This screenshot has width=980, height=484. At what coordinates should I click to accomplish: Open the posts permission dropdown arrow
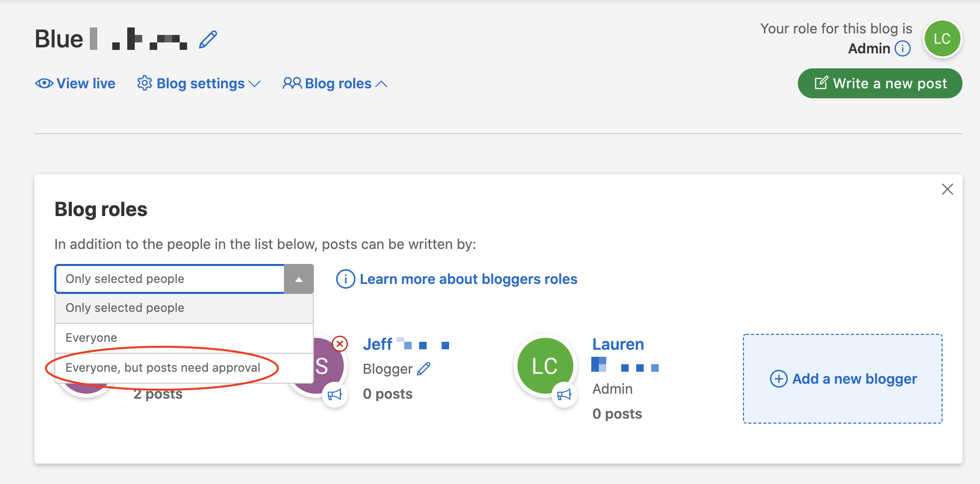click(298, 279)
